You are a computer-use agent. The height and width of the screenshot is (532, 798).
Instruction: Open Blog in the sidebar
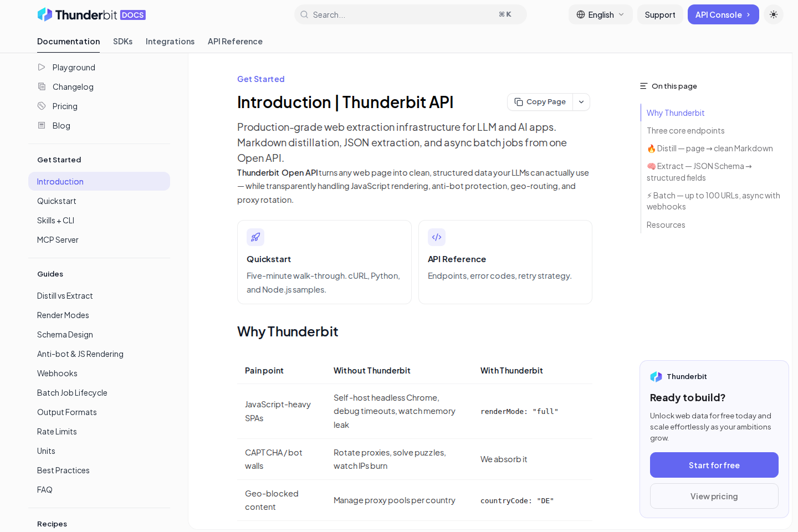pos(99,125)
